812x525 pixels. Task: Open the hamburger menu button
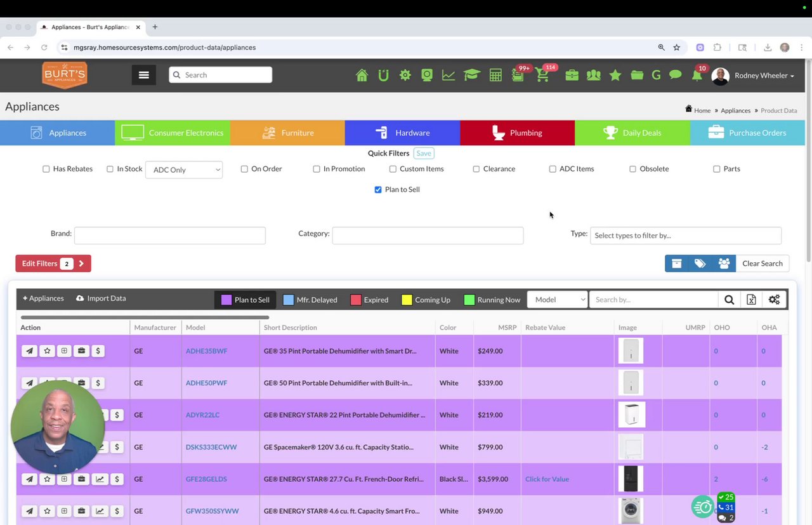144,75
